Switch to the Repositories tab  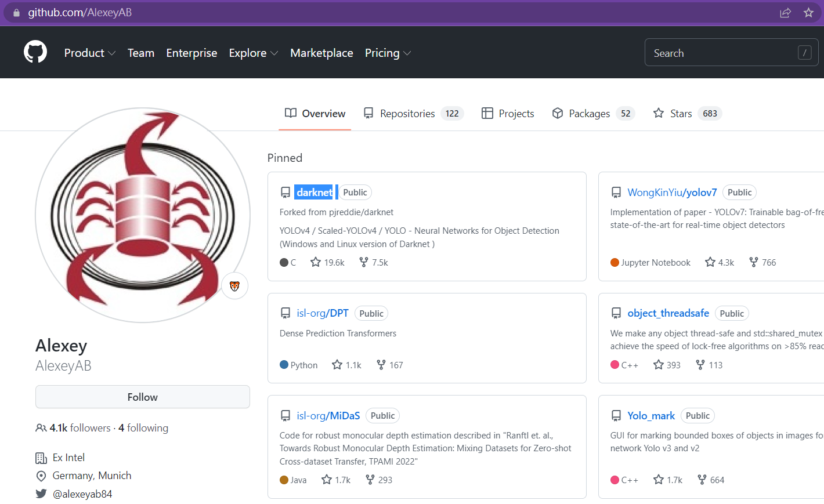tap(414, 114)
